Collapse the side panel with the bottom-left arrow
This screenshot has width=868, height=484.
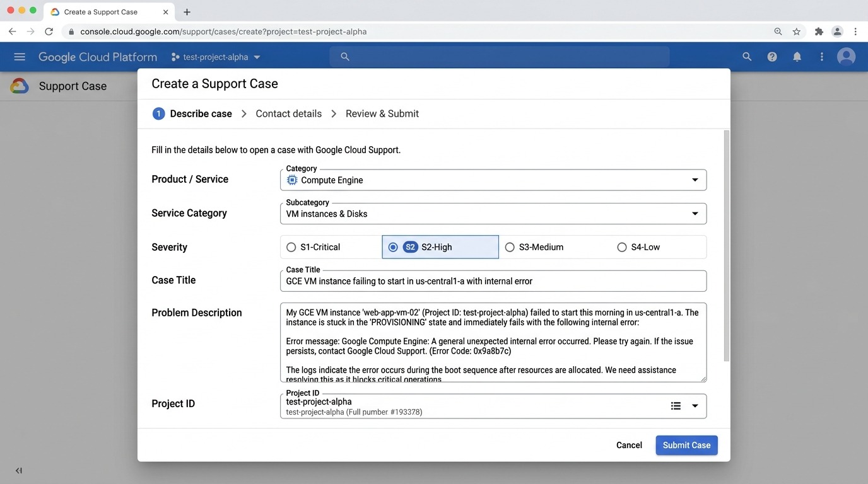(x=19, y=470)
